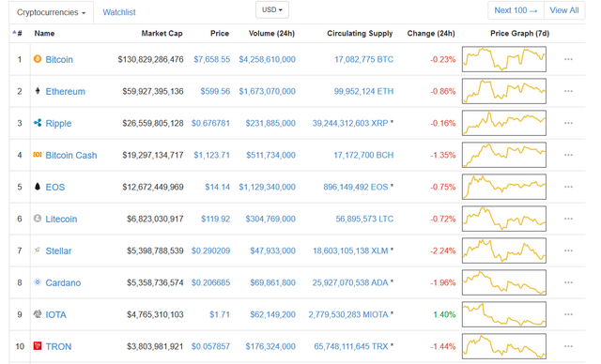This screenshot has width=601, height=364.
Task: Go to the Next 100 page
Action: click(x=516, y=10)
